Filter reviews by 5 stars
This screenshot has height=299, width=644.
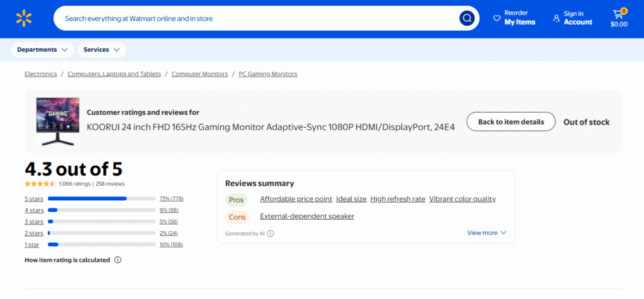(34, 199)
